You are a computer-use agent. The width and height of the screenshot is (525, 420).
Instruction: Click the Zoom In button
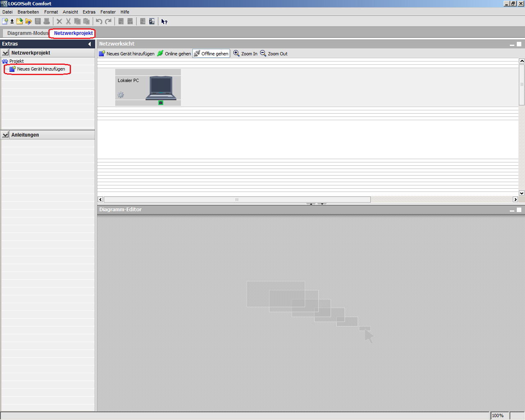click(x=246, y=54)
